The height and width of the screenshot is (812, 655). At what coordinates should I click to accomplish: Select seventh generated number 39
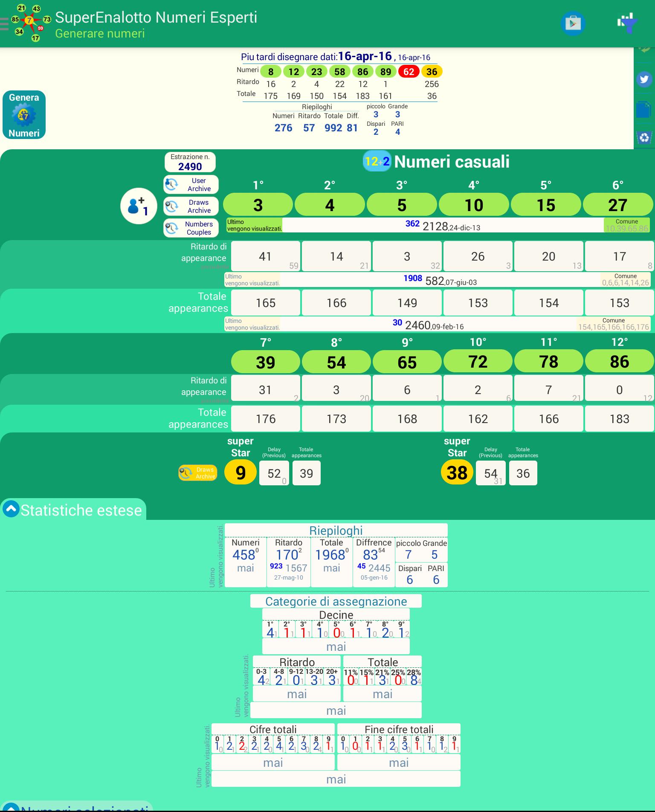pyautogui.click(x=265, y=362)
